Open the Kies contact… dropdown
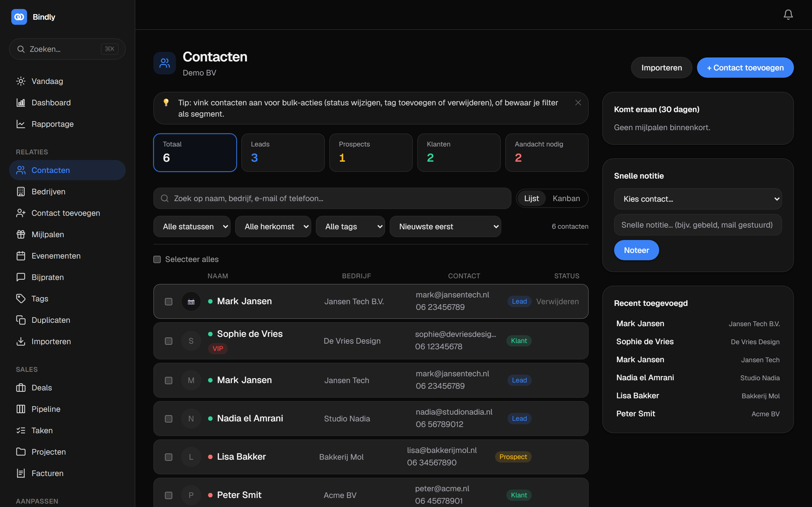 click(698, 199)
